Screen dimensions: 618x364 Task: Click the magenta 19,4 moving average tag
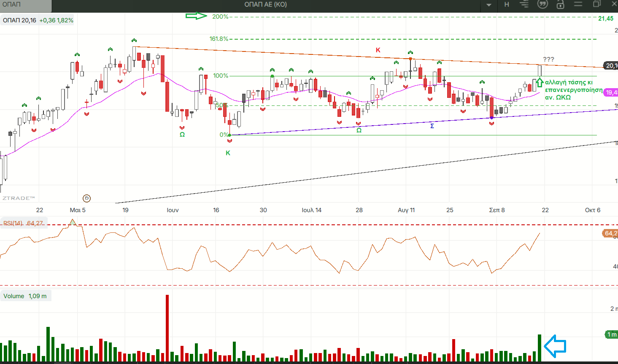[611, 92]
